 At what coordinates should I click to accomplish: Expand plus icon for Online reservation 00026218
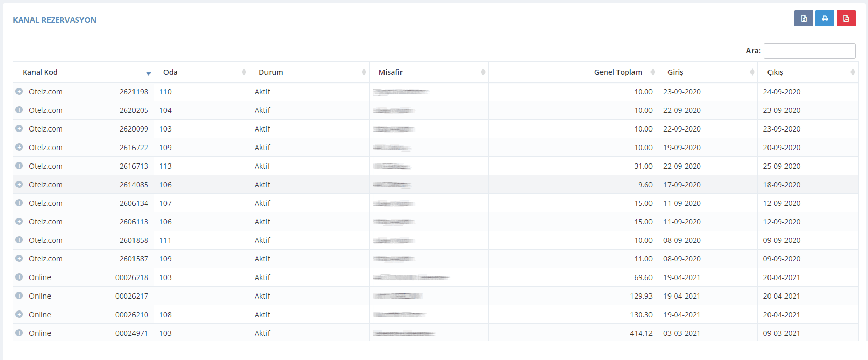pos(19,277)
